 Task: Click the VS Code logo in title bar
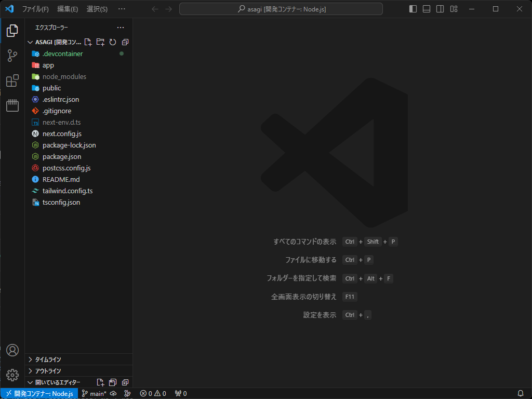pos(9,9)
